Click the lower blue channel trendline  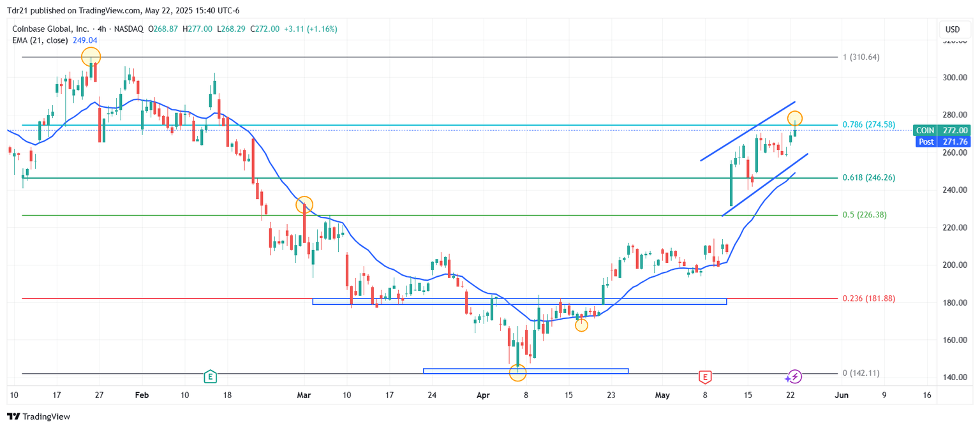(x=765, y=185)
